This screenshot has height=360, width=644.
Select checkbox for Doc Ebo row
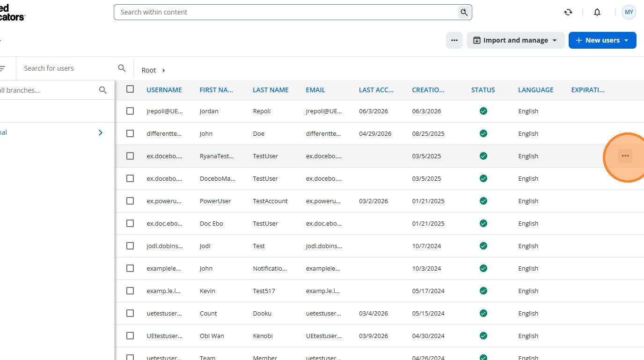[x=130, y=223]
